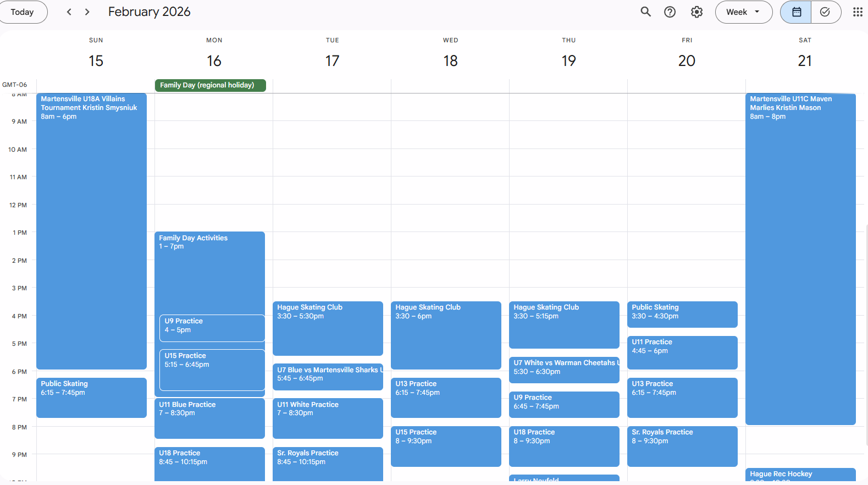Open the U9 Practice 4–5pm event
This screenshot has width=868, height=485.
pos(212,328)
